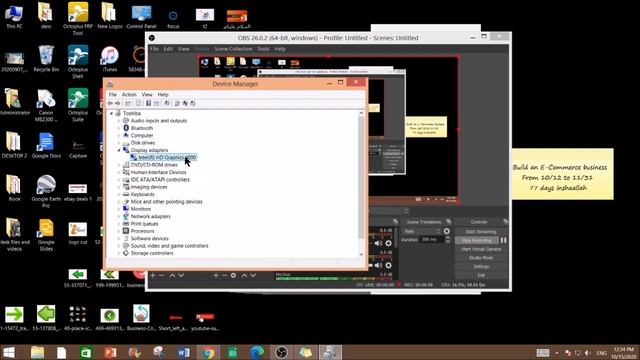Click the add source plus button in OBS
This screenshot has width=640, height=360.
[x=216, y=276]
